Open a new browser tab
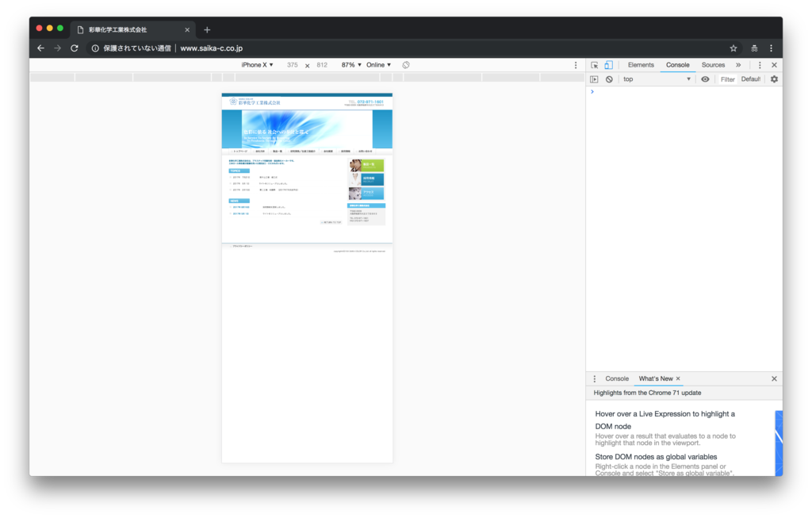Screen dimensions: 812x518 (x=207, y=29)
